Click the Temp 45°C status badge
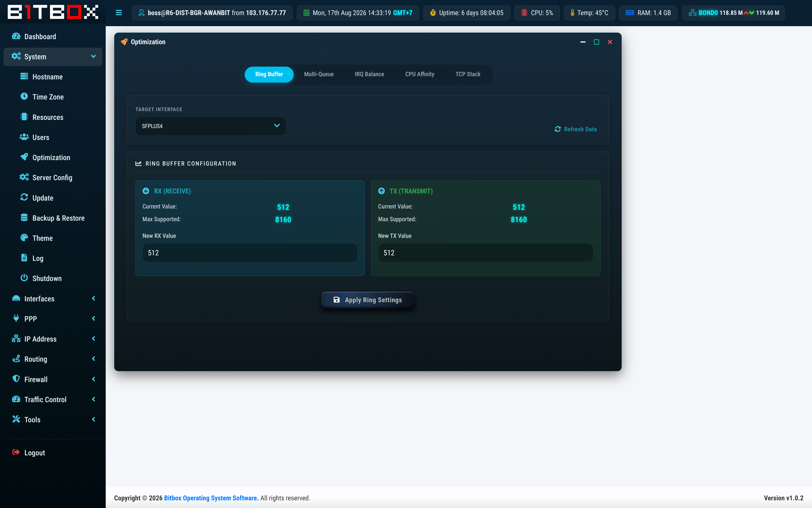Viewport: 812px width, 508px height. point(589,13)
